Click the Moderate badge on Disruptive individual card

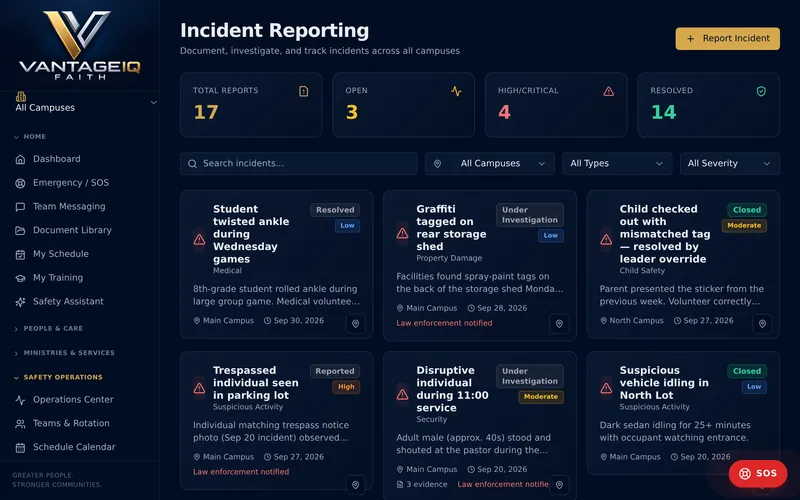[x=541, y=397]
